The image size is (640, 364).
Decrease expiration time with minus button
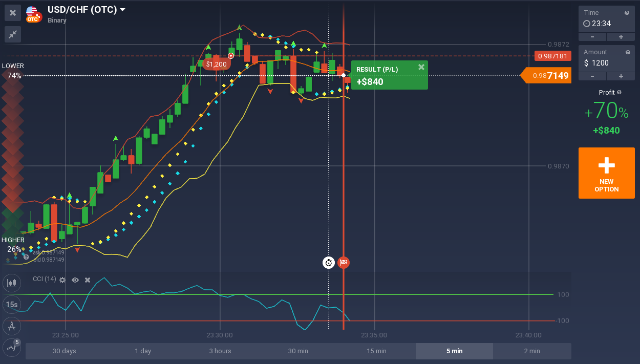coord(592,37)
